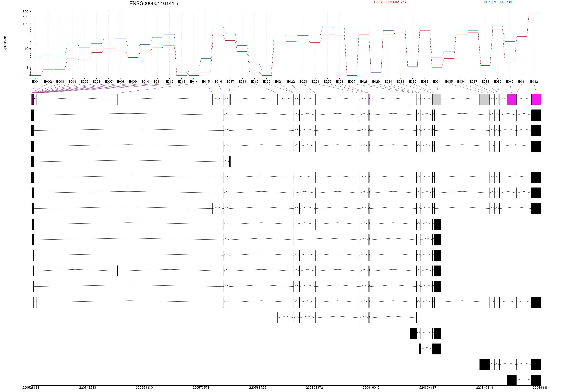Click genomic coordinate 220543283
Screen dimensions: 567x392
point(88,388)
